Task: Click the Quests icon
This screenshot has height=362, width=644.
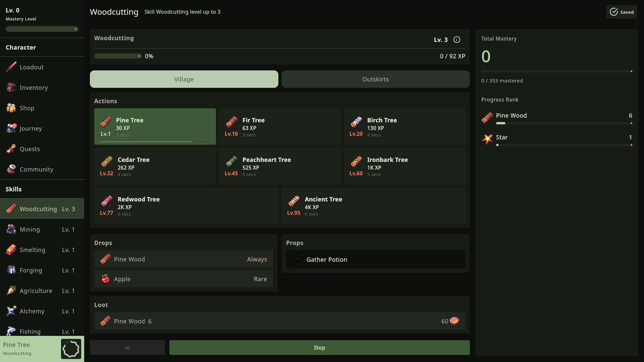Action: [11, 149]
